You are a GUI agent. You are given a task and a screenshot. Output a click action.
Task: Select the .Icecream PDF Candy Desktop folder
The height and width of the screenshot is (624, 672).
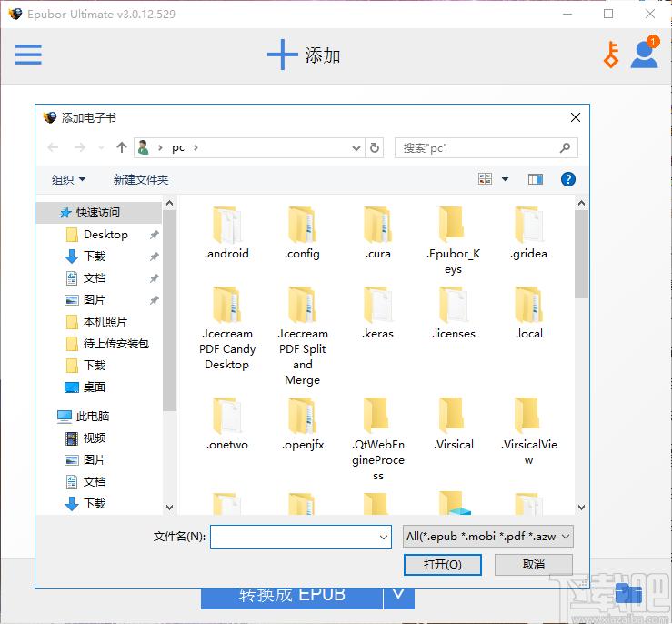coord(226,328)
